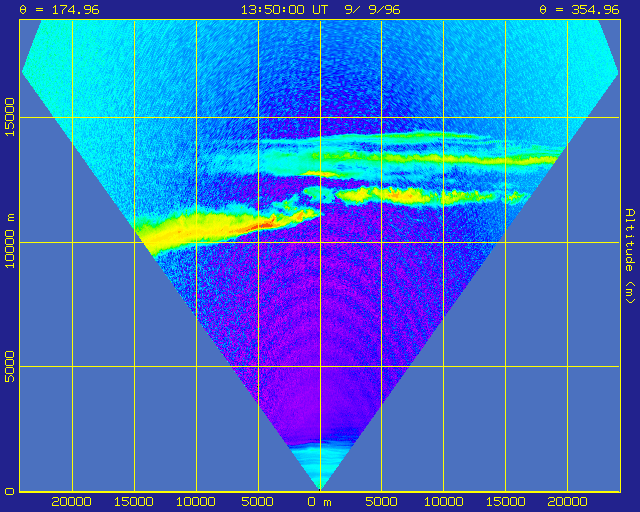The width and height of the screenshot is (640, 512).
Task: Click horizontal-axis 20000 label left of 0 m
Action: [x=71, y=502]
